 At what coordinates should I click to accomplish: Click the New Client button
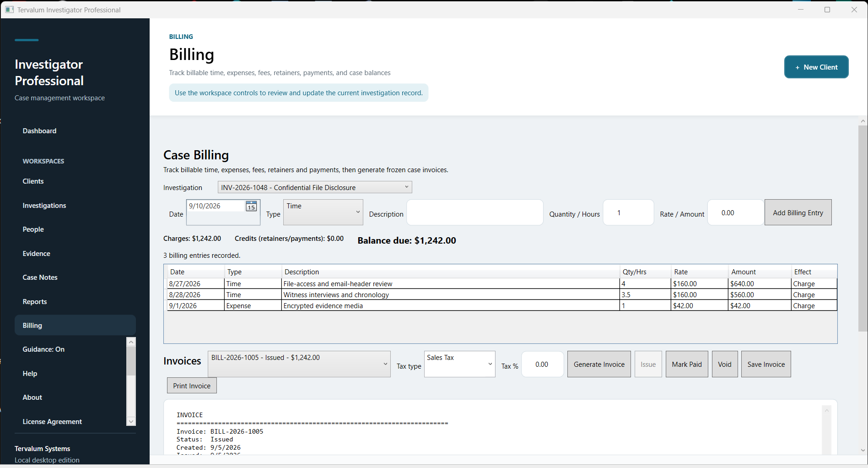pyautogui.click(x=816, y=67)
